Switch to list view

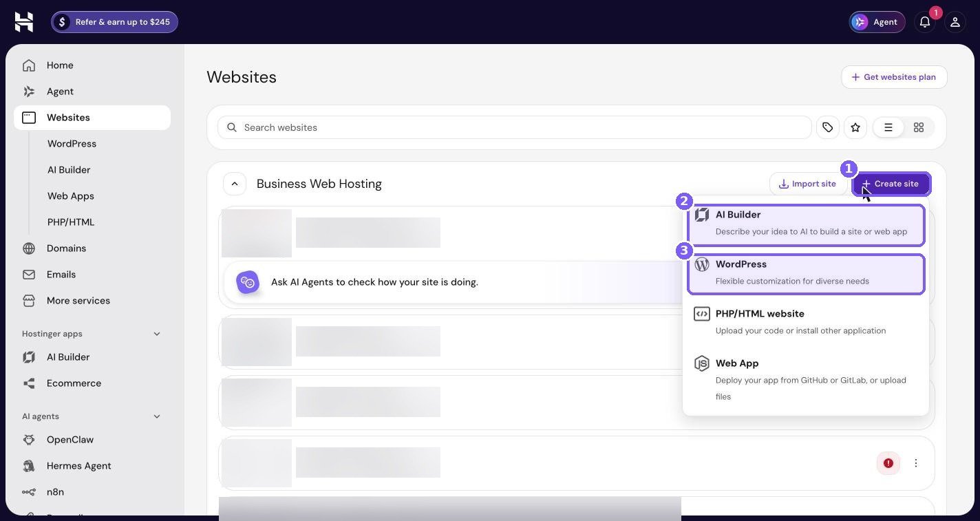(x=888, y=127)
